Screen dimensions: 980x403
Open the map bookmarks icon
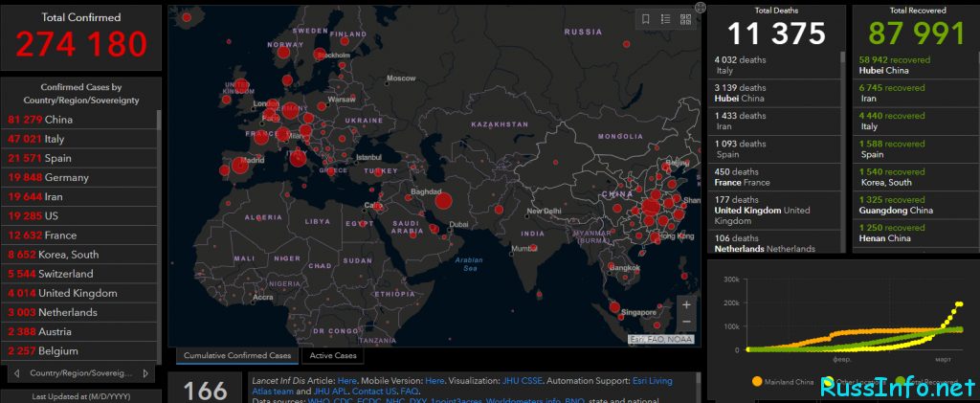(x=646, y=19)
